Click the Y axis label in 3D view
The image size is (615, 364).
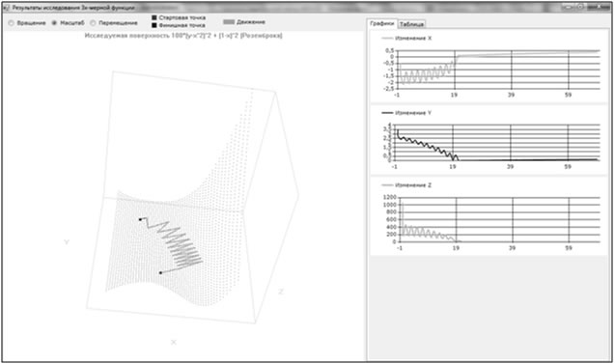67,242
